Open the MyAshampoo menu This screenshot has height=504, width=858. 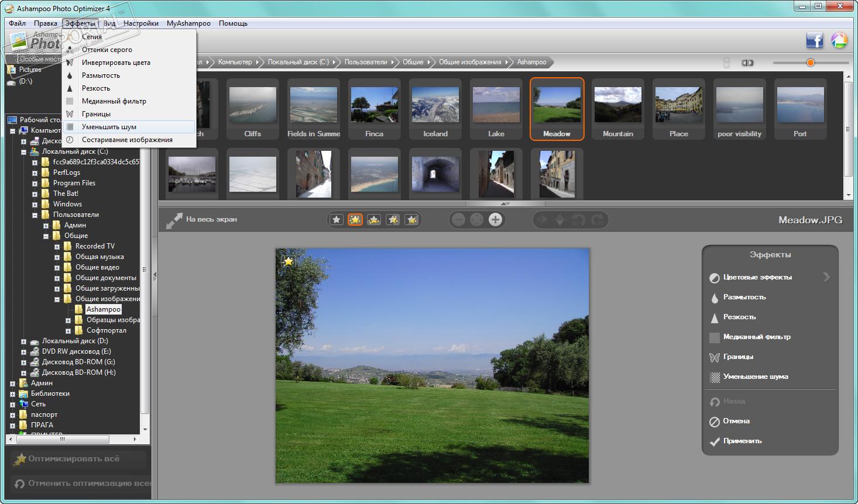tap(188, 23)
